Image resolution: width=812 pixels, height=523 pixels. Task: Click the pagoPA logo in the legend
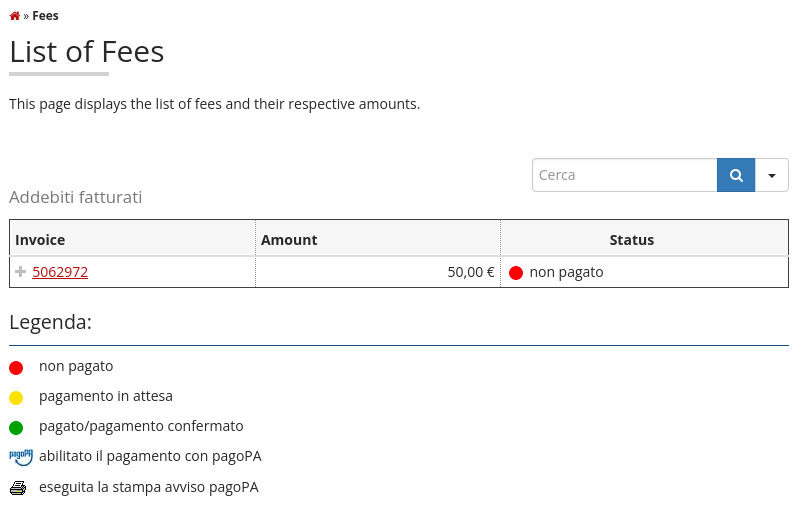(x=21, y=457)
